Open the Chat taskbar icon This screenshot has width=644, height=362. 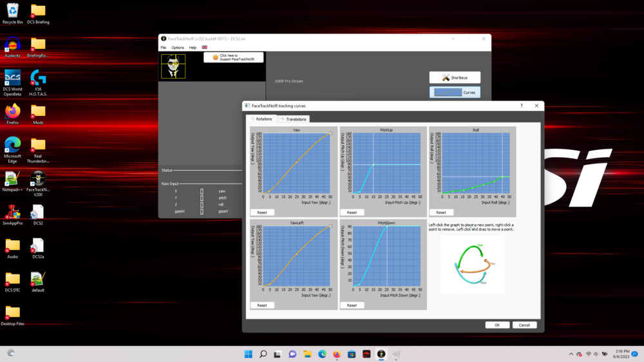click(292, 354)
